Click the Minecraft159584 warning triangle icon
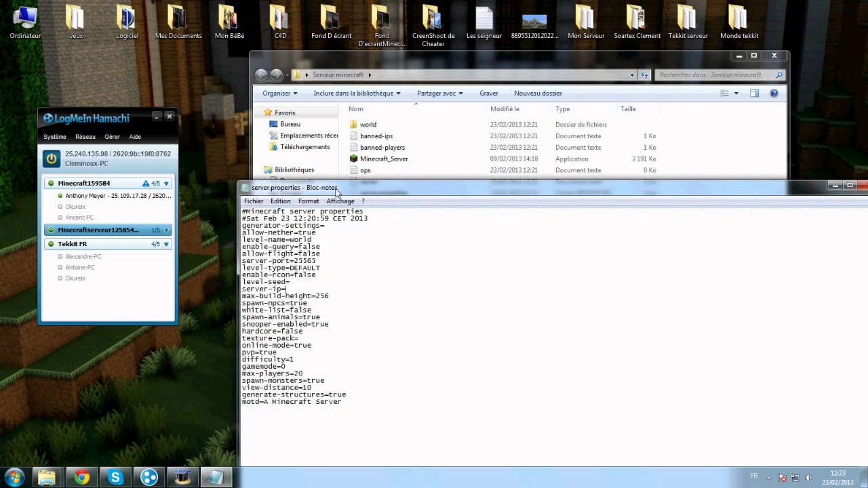868x488 pixels. pos(146,184)
